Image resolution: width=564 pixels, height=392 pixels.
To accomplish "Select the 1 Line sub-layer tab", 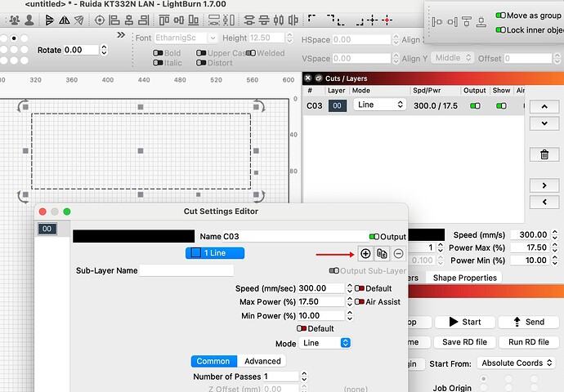I will pos(215,253).
